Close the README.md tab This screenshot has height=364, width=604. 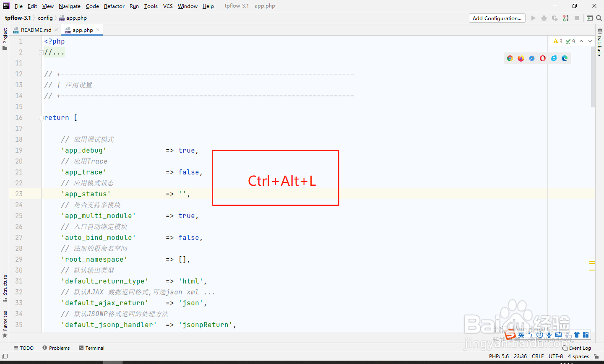(x=56, y=30)
